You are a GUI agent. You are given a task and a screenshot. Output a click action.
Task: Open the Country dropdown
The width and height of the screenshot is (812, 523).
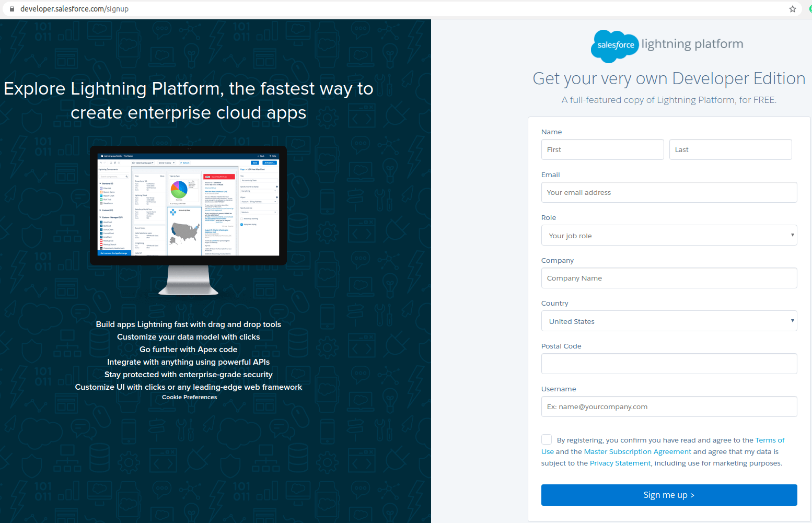[x=669, y=321]
